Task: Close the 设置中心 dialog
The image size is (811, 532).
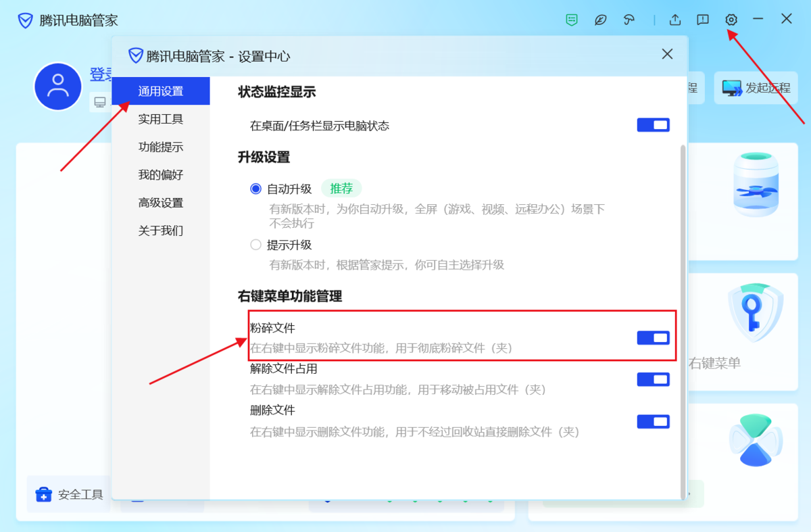Action: click(x=667, y=54)
